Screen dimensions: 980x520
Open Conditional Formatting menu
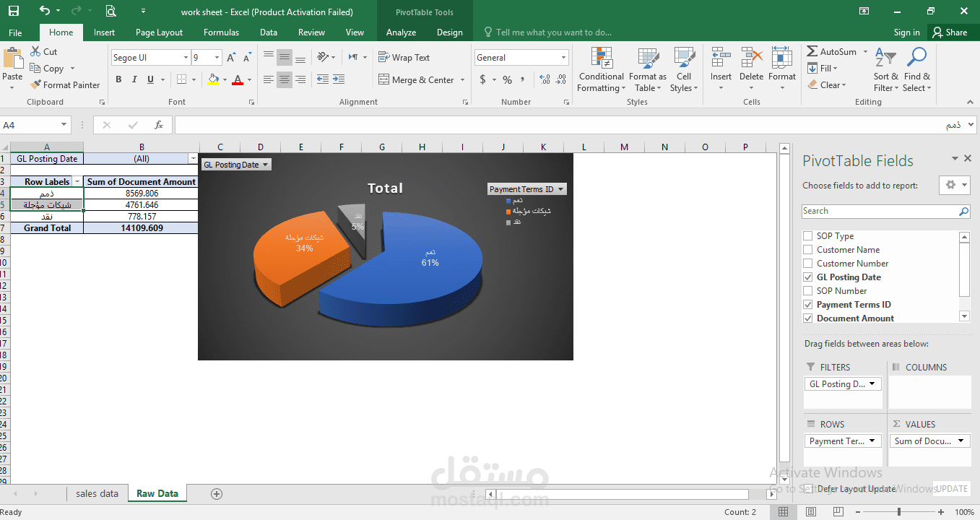pos(601,70)
